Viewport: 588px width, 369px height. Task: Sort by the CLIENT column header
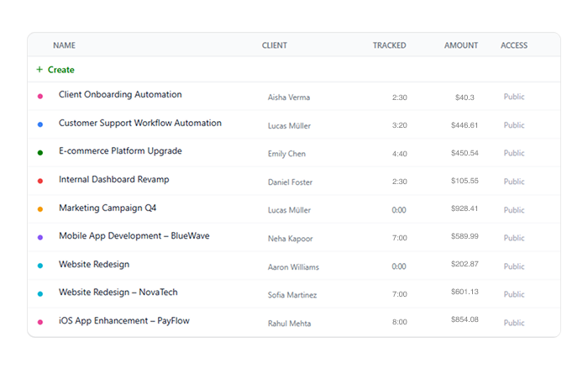click(x=274, y=45)
